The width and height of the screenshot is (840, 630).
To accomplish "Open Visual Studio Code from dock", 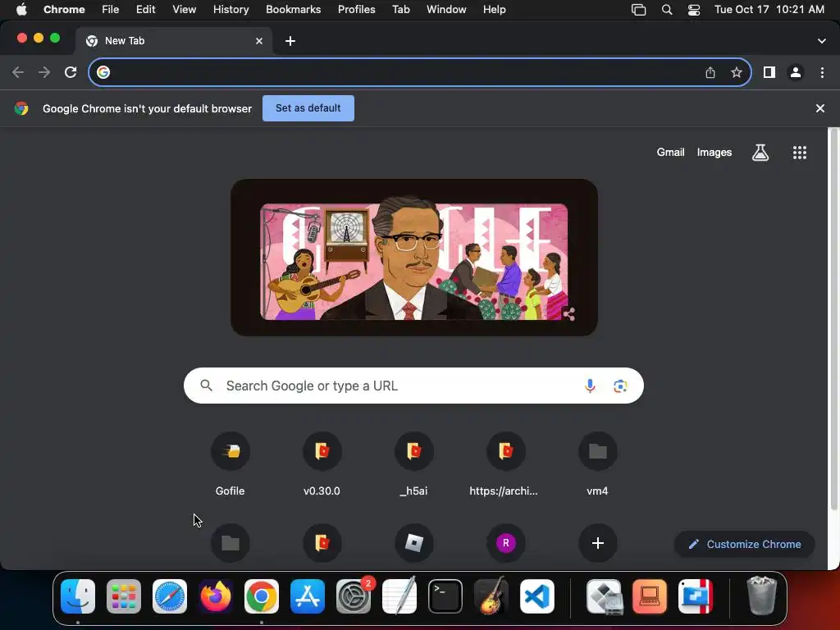I will pos(537,596).
